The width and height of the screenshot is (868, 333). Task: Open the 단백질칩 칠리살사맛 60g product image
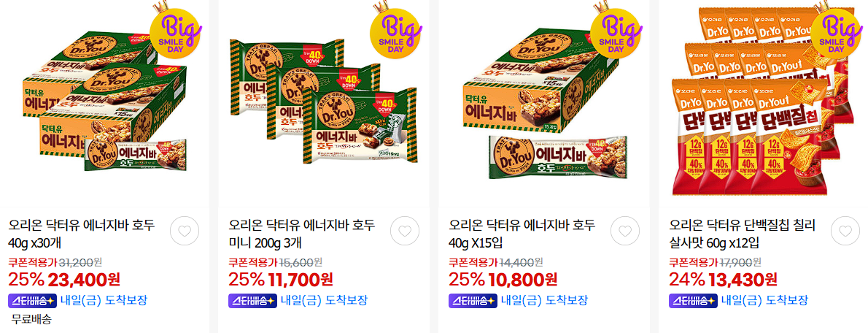pyautogui.click(x=764, y=104)
